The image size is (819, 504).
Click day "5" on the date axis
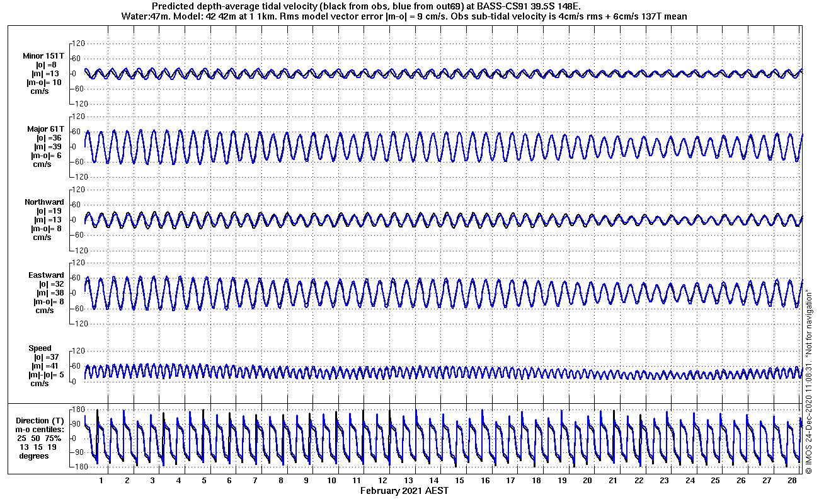pos(203,480)
